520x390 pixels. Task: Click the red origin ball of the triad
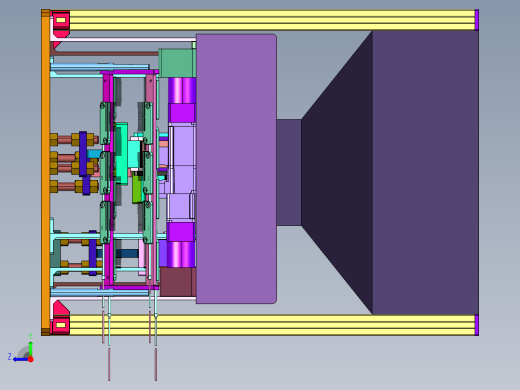point(31,359)
